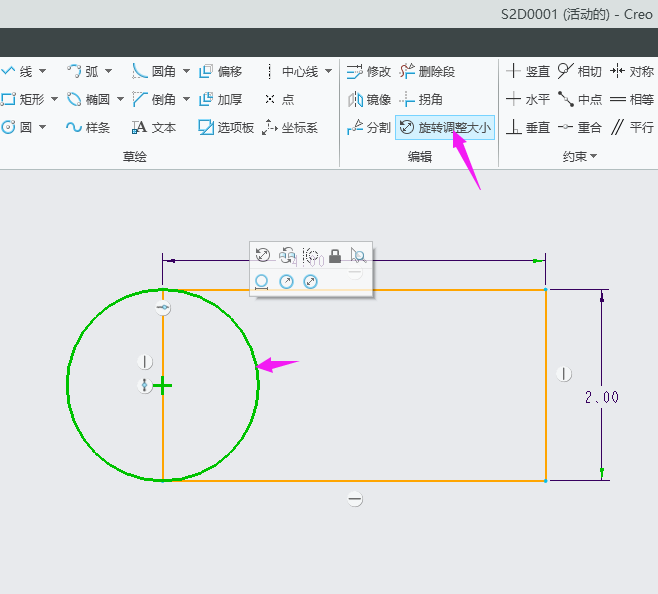Apply the 平行 parallel constraint
Image resolution: width=658 pixels, height=594 pixels.
[632, 127]
